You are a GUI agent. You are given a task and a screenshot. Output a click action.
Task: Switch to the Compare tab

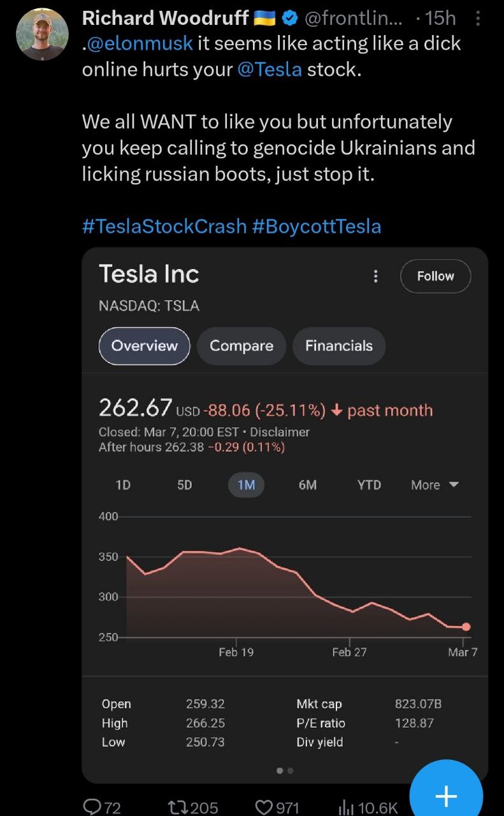click(x=241, y=346)
